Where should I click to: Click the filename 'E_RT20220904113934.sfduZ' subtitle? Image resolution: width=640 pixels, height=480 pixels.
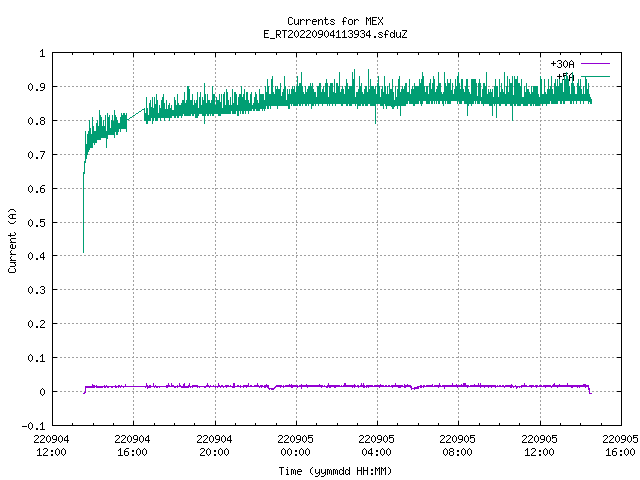click(335, 34)
